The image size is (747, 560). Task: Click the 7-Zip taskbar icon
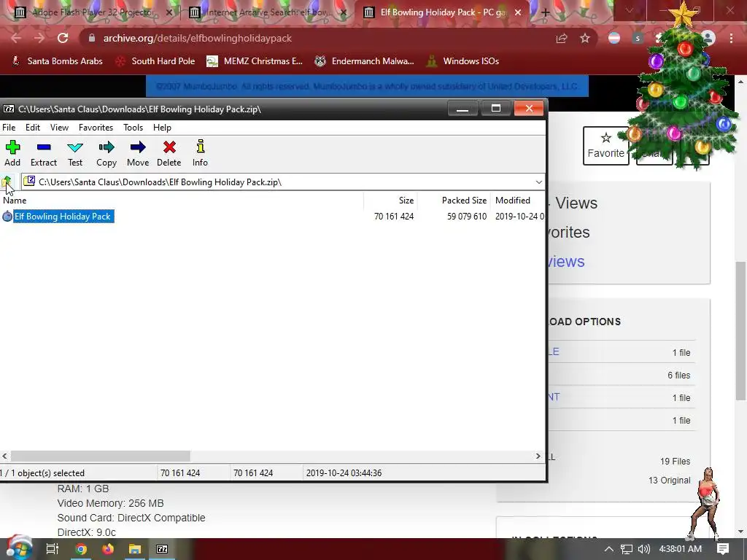coord(162,549)
